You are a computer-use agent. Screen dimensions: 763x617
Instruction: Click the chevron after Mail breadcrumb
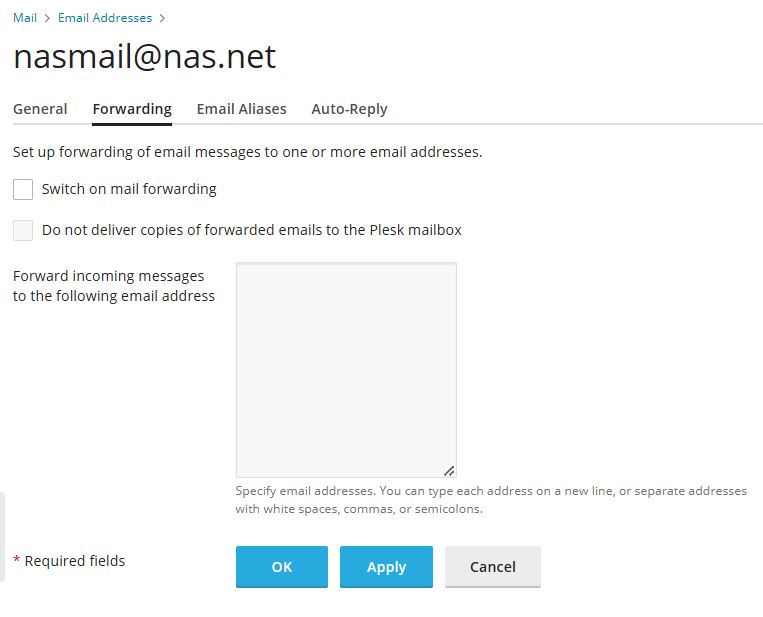pos(47,18)
